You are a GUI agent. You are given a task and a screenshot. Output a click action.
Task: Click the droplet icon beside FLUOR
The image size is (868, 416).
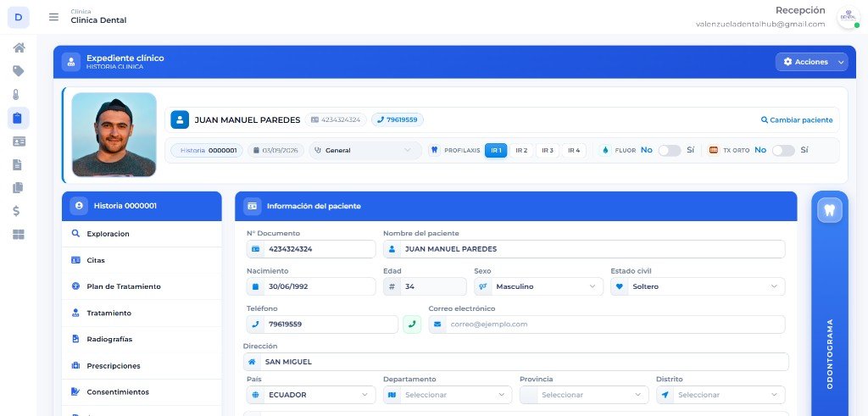(605, 150)
